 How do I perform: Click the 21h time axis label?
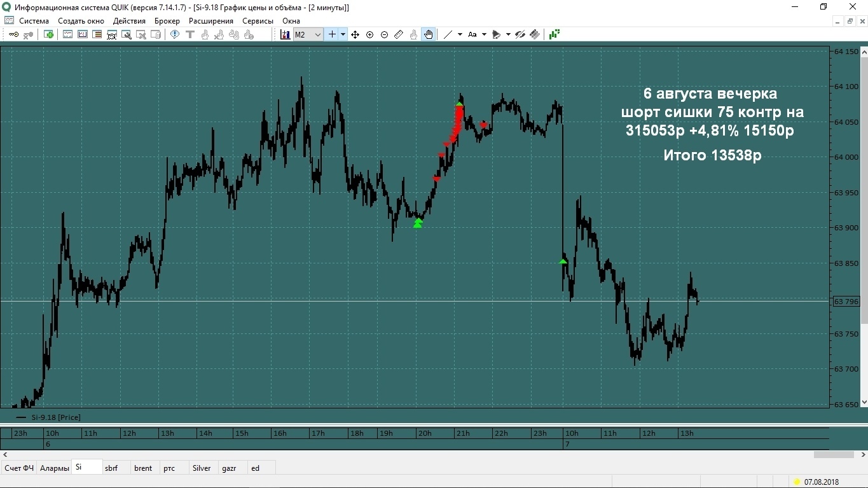click(x=462, y=433)
